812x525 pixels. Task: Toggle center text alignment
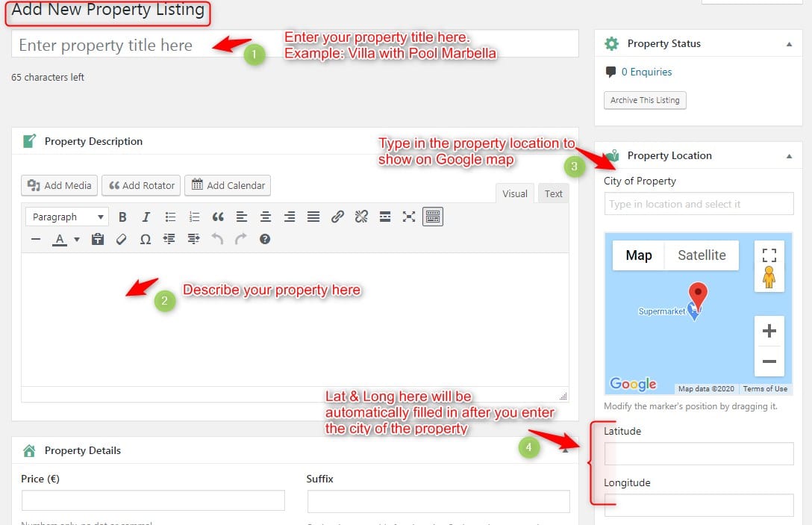266,217
